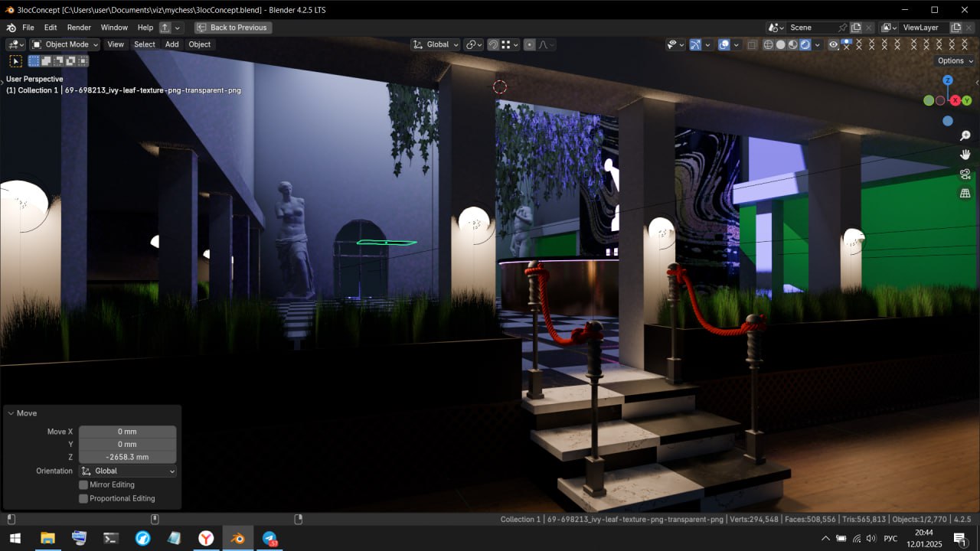The height and width of the screenshot is (551, 980).
Task: Toggle the viewport gizmo display button
Action: click(695, 44)
